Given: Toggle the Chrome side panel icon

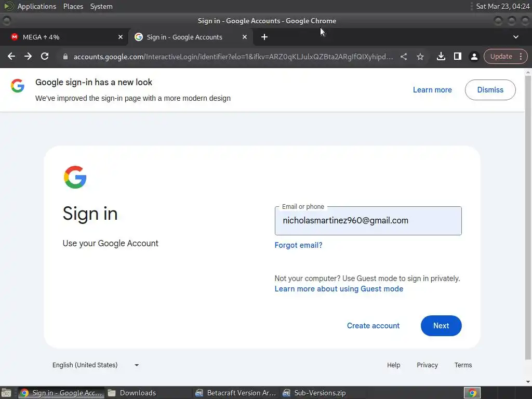Looking at the screenshot, I should 457,56.
